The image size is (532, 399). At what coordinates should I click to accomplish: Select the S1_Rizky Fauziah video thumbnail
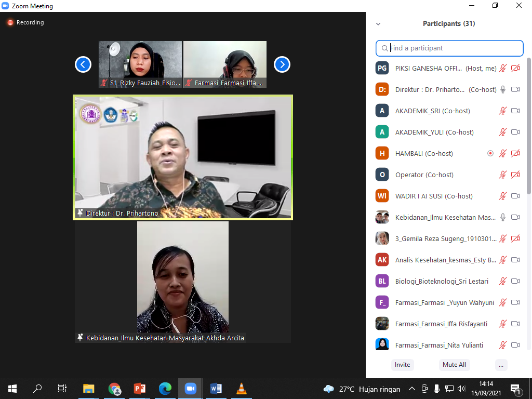coord(140,64)
